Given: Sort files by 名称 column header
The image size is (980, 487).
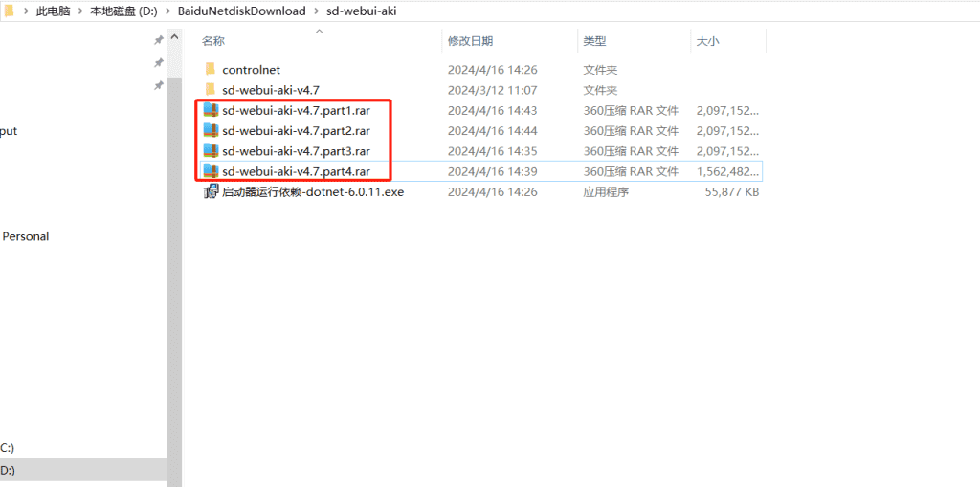Looking at the screenshot, I should pos(213,41).
